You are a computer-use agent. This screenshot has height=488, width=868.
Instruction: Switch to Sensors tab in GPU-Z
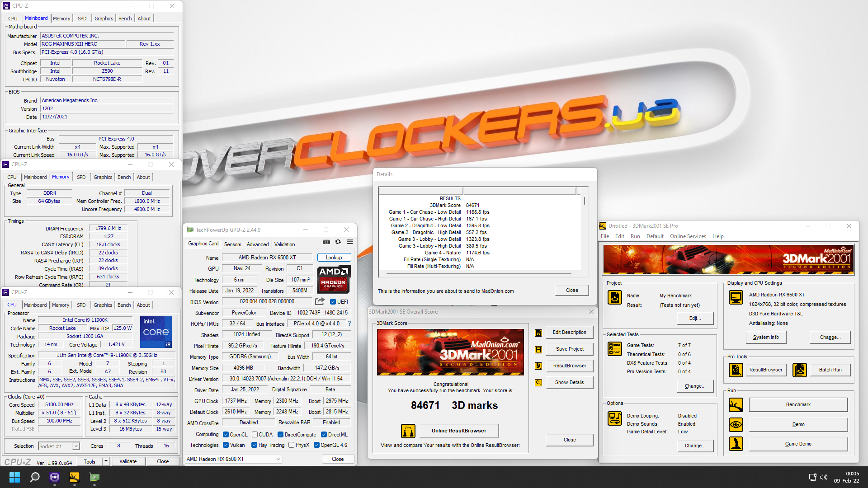pos(232,244)
